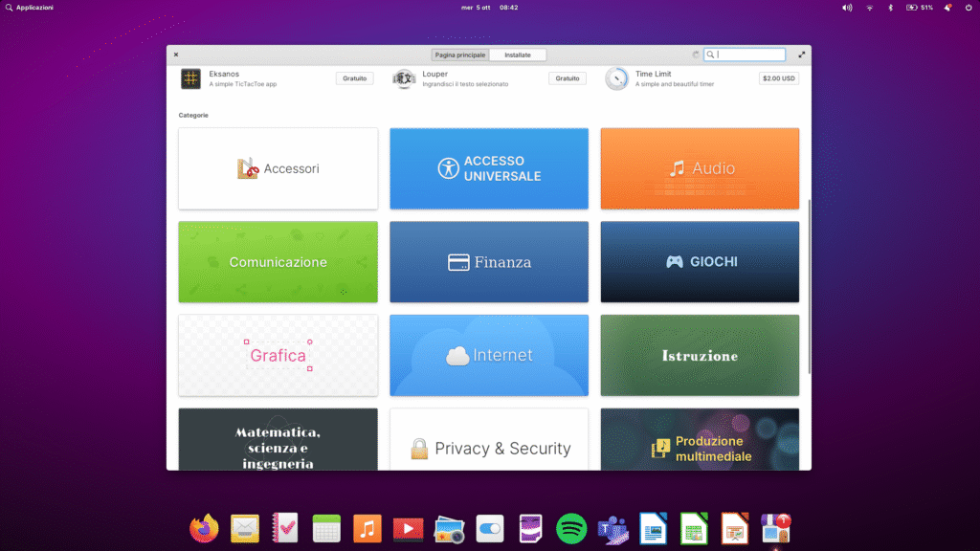Open Microsoft Teams in the dock
Viewport: 980px width, 551px height.
point(612,528)
